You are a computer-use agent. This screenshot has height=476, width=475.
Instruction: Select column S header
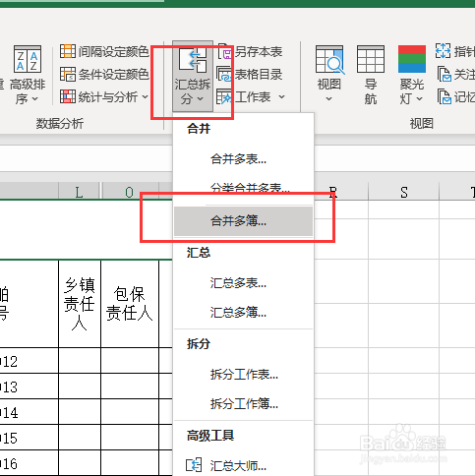point(404,192)
